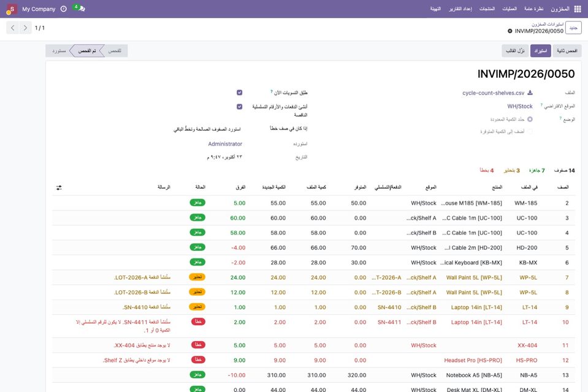Click the XX-404 file code cell
This screenshot has height=392, width=588.
[x=527, y=345]
